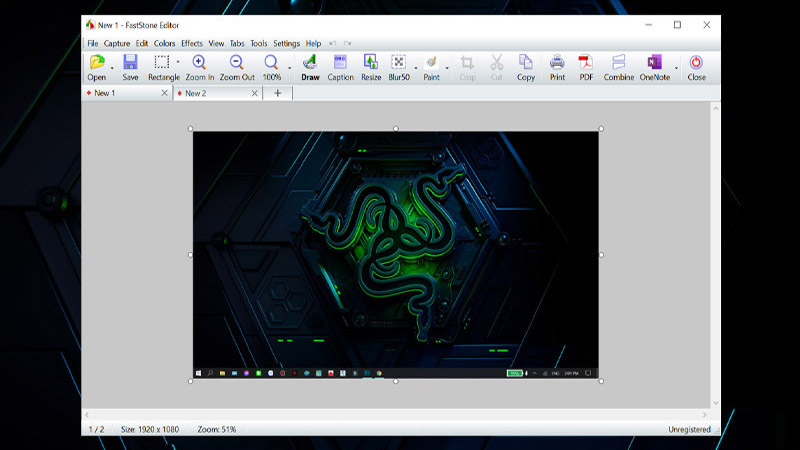Click the vertical scrollbar down arrow
The width and height of the screenshot is (800, 450).
pos(715,403)
